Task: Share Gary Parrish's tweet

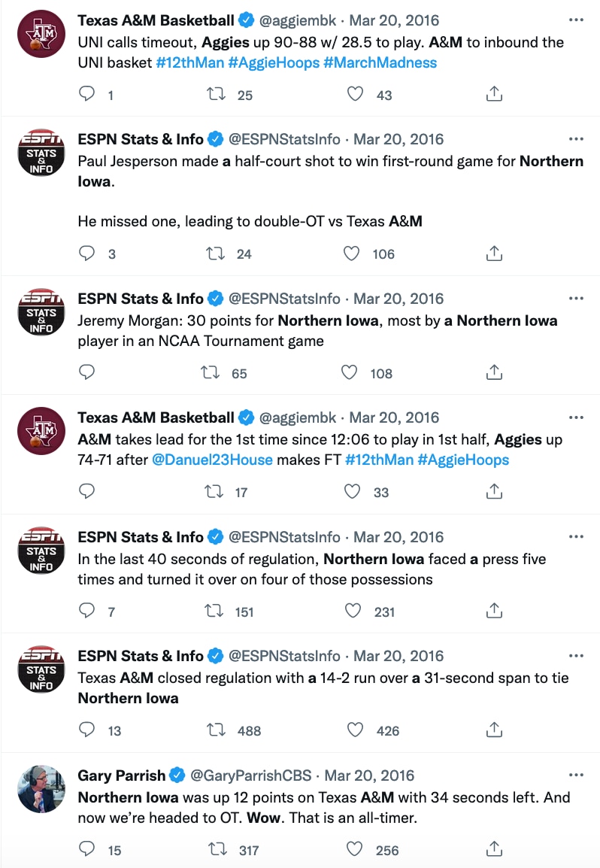Action: coord(494,850)
